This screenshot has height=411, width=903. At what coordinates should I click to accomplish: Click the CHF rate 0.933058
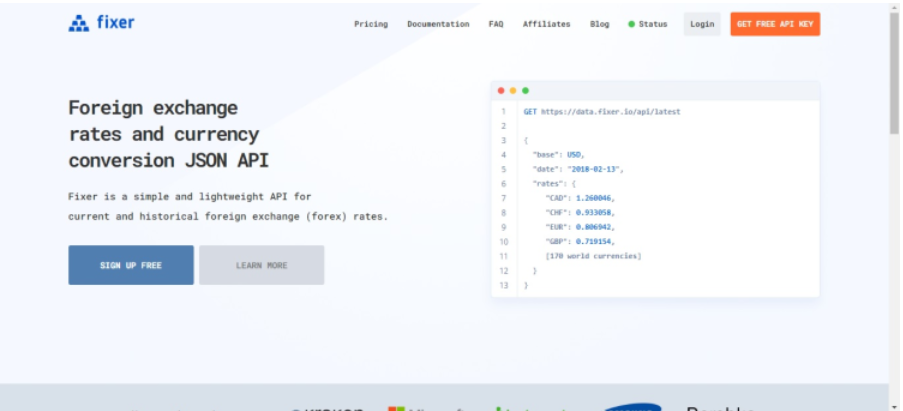pyautogui.click(x=595, y=212)
